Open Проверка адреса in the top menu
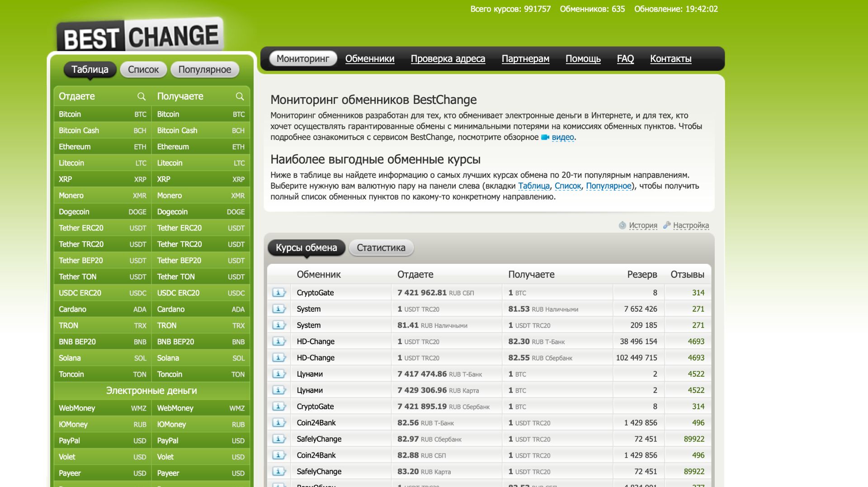 [448, 59]
